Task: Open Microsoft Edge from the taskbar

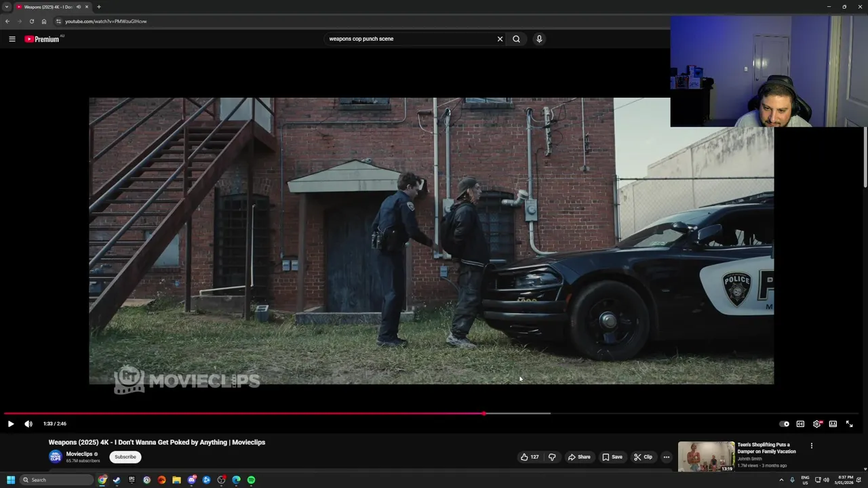Action: click(x=236, y=480)
